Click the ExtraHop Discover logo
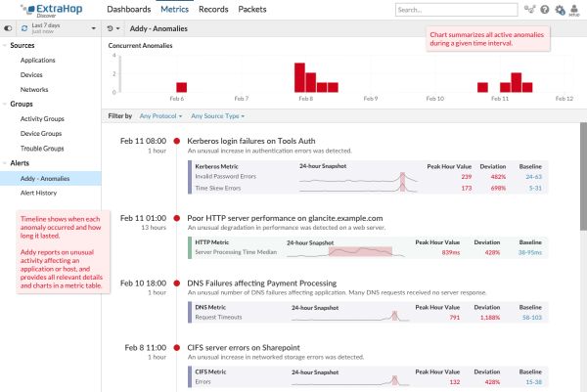 52,10
